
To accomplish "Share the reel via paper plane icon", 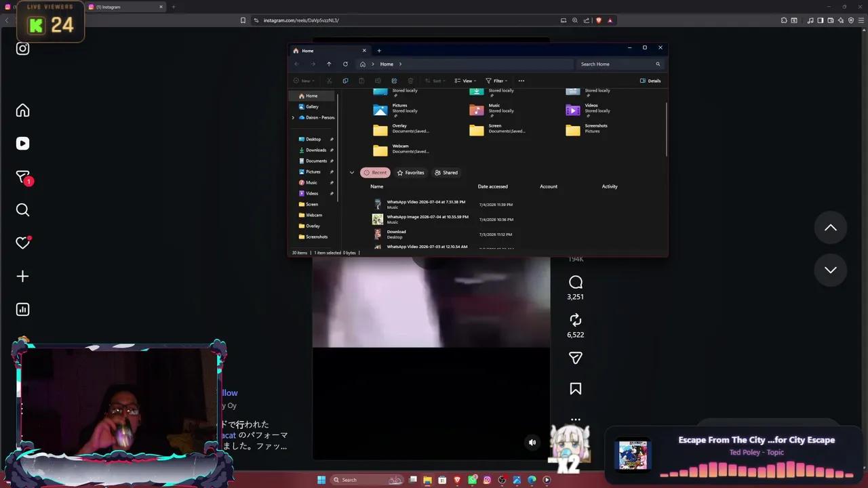I will point(576,358).
